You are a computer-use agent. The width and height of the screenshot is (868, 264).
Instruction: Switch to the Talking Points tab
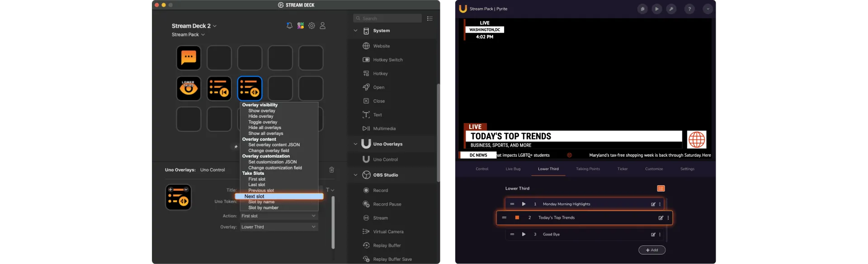[x=588, y=169]
